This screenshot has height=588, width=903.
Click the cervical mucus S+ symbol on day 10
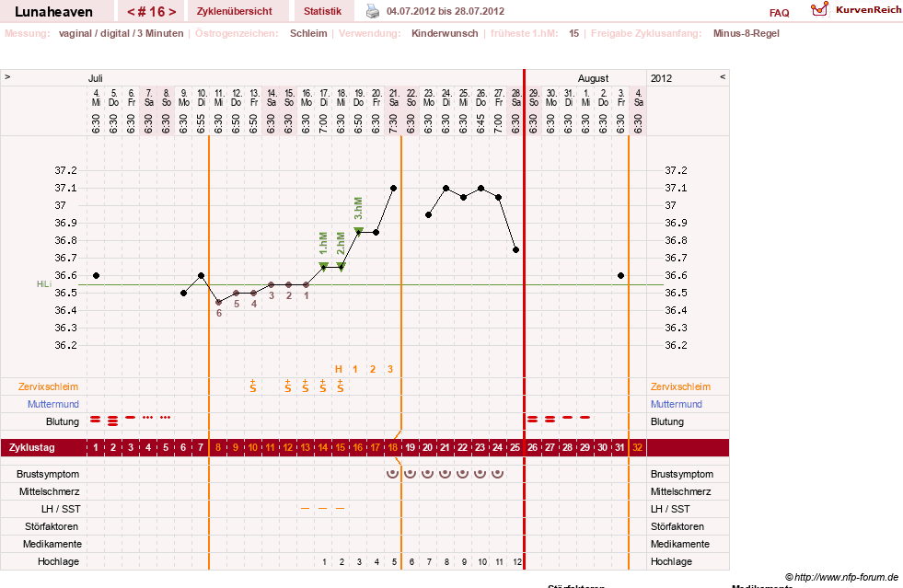[253, 386]
